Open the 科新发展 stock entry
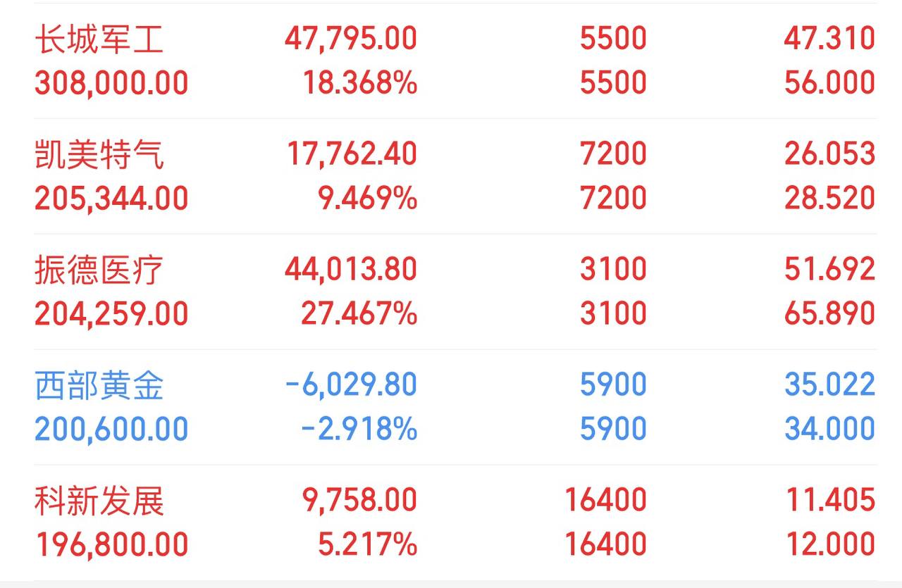This screenshot has width=902, height=588. [x=455, y=523]
